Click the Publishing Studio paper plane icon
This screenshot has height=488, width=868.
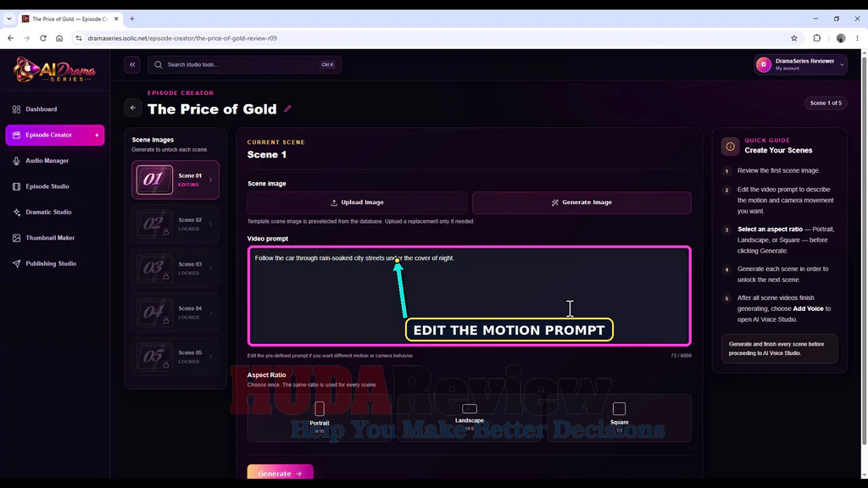[x=16, y=264]
